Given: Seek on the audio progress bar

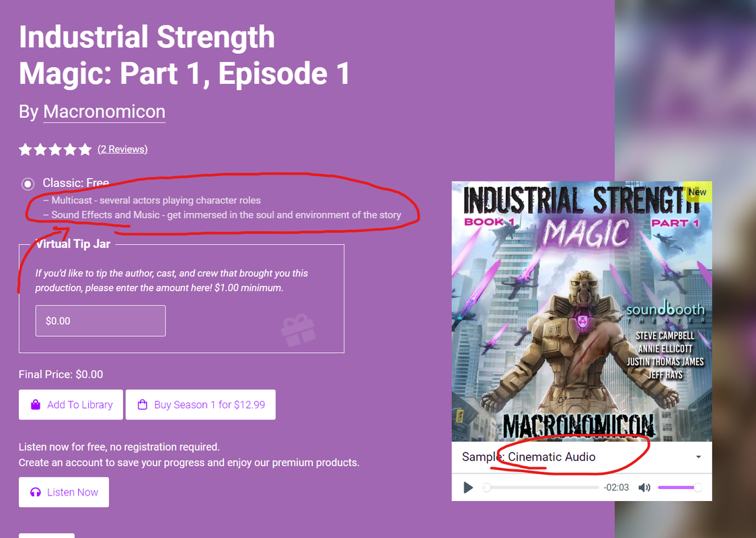Looking at the screenshot, I should click(541, 488).
